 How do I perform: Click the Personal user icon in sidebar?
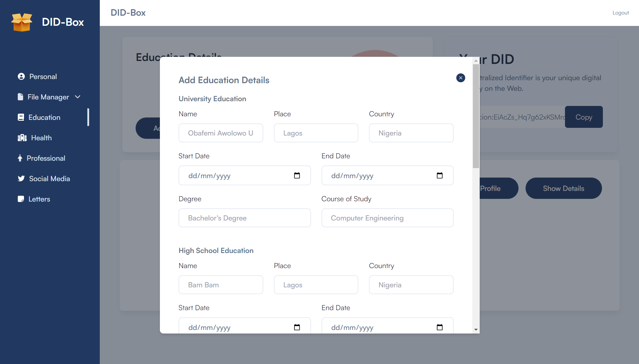click(x=21, y=77)
